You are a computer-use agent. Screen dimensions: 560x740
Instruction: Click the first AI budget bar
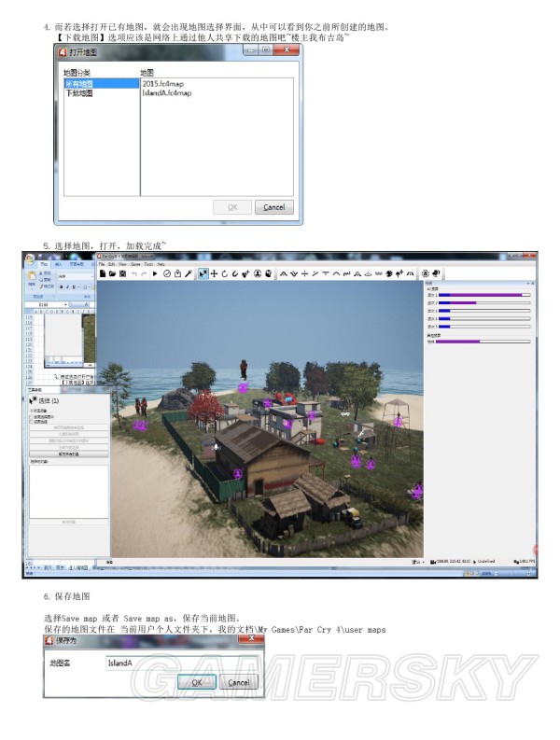point(484,295)
